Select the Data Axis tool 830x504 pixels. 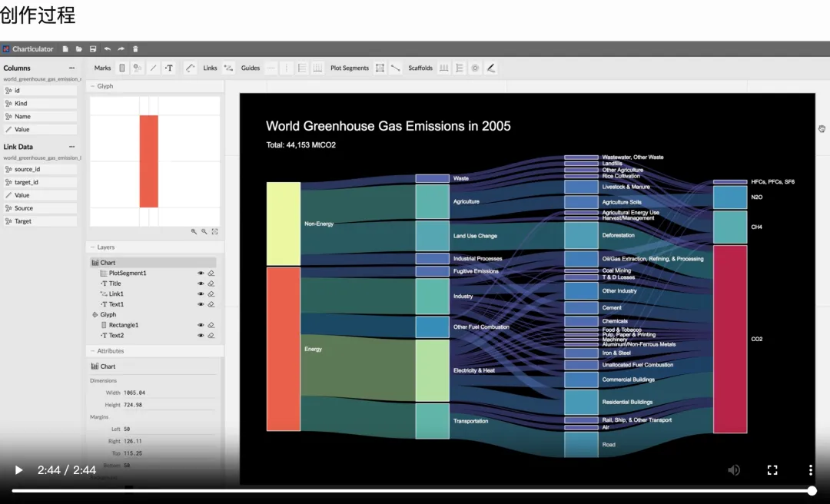pos(190,68)
